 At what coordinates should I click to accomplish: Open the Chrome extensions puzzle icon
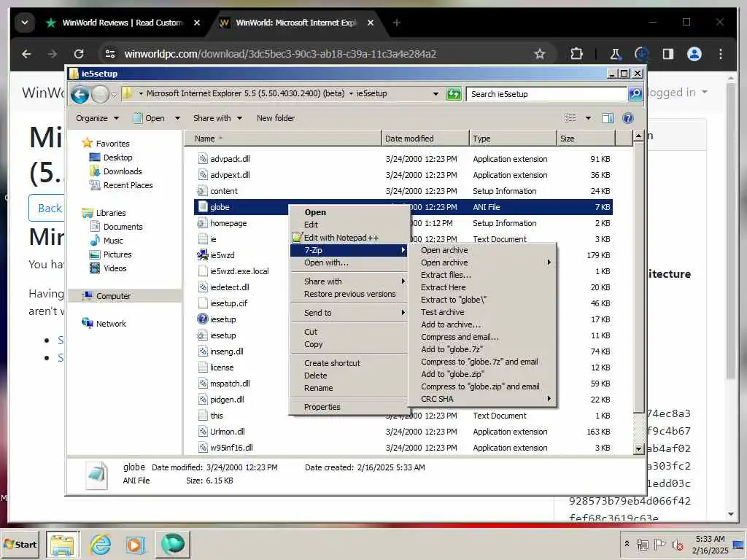[576, 54]
